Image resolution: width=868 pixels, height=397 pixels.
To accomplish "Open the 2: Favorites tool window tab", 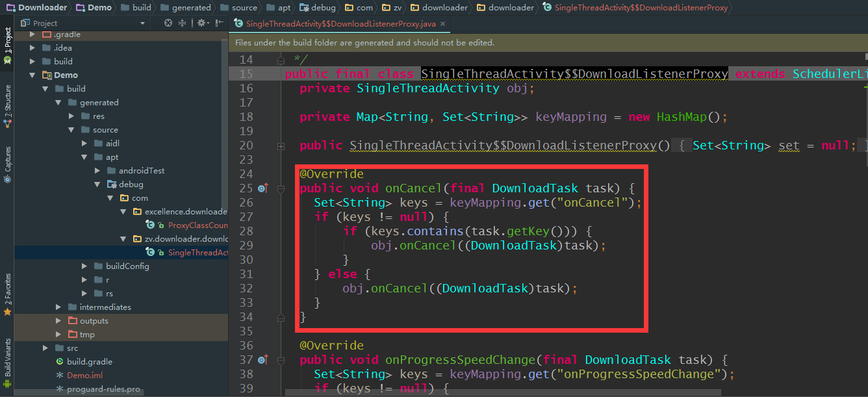I will coord(7,294).
